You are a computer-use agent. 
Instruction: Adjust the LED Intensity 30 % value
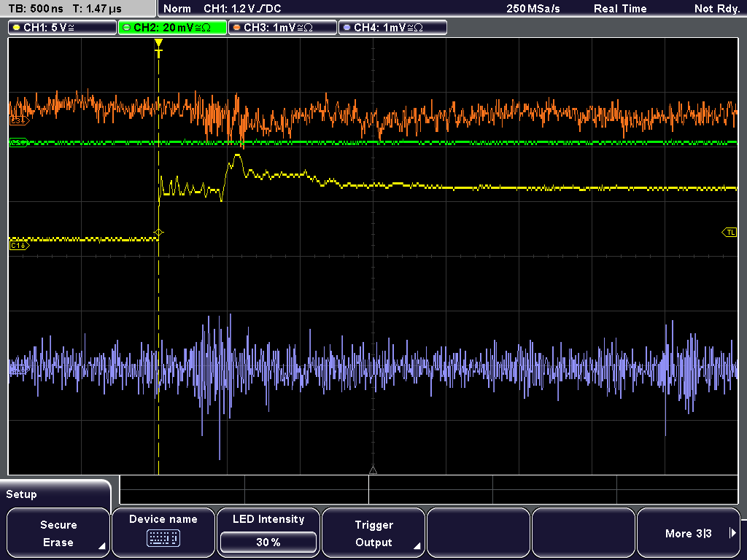point(268,542)
